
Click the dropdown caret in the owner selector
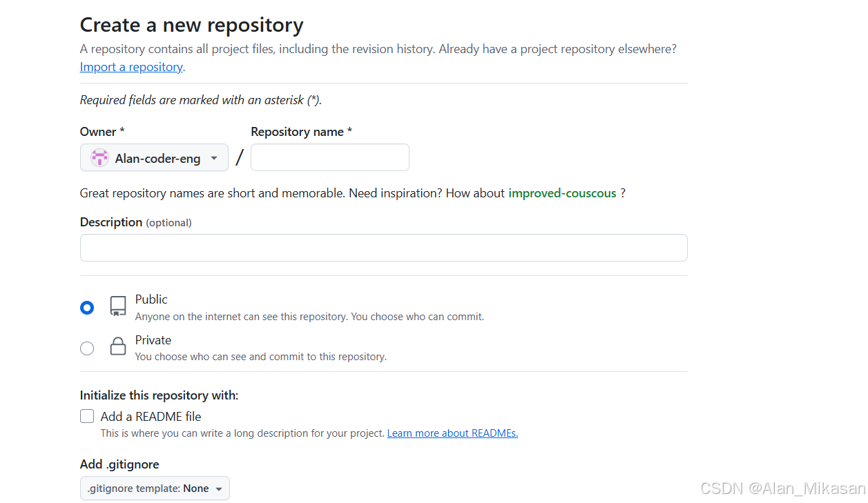[x=214, y=157]
